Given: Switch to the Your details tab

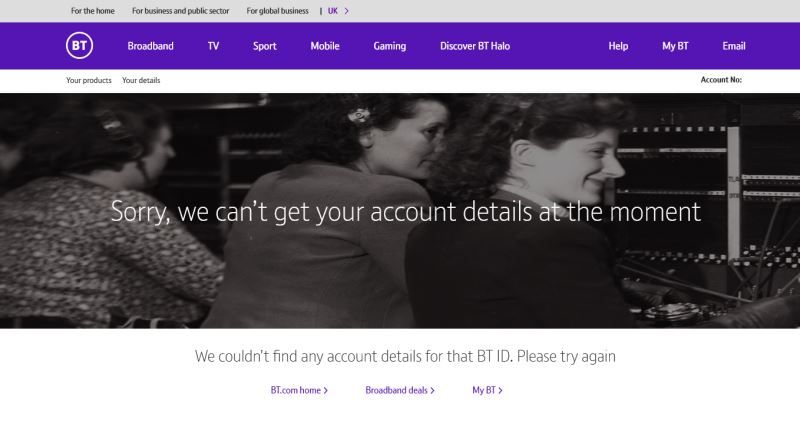Looking at the screenshot, I should [141, 80].
